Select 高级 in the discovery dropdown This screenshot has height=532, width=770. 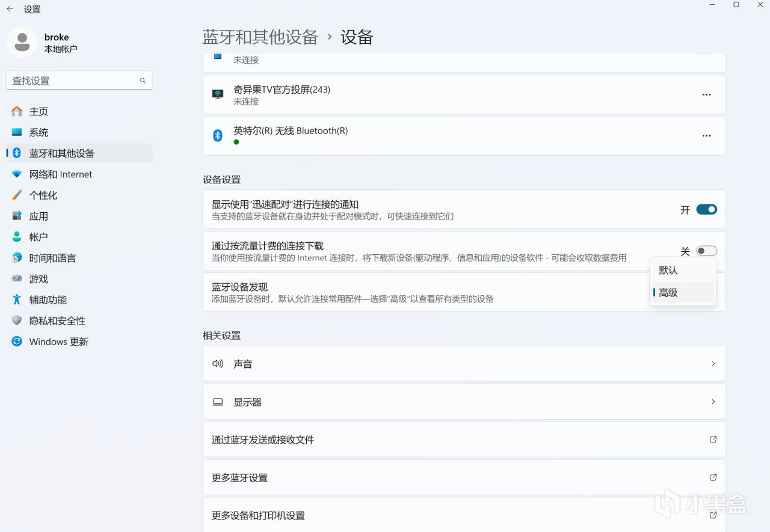(683, 293)
